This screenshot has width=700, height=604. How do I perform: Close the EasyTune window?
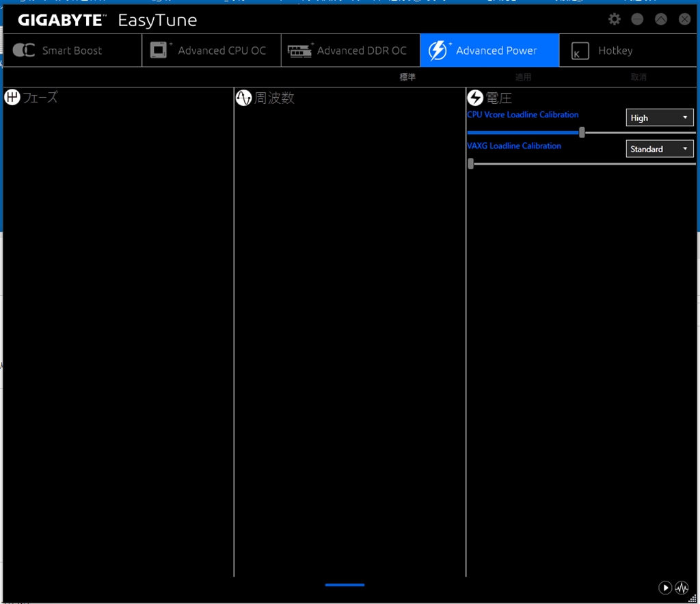[684, 19]
